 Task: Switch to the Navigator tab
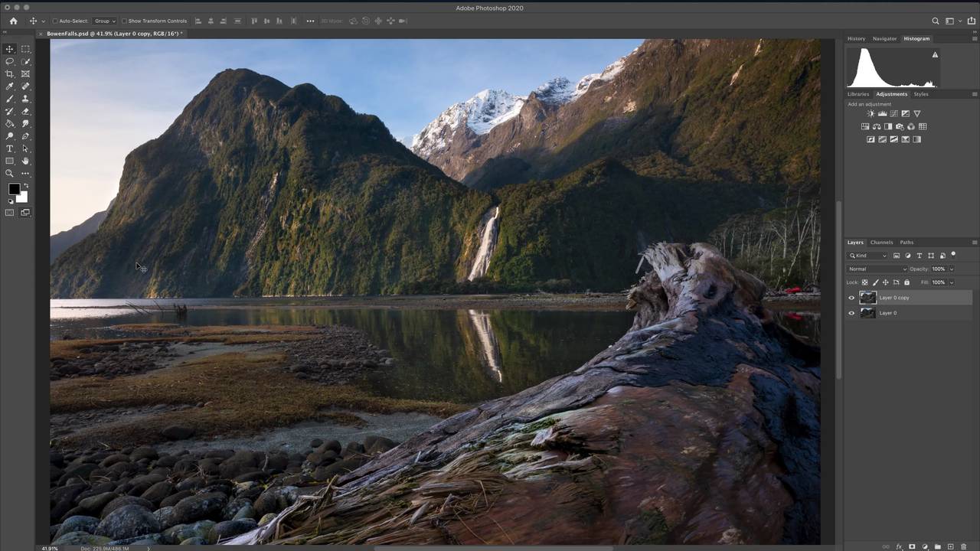coord(884,39)
